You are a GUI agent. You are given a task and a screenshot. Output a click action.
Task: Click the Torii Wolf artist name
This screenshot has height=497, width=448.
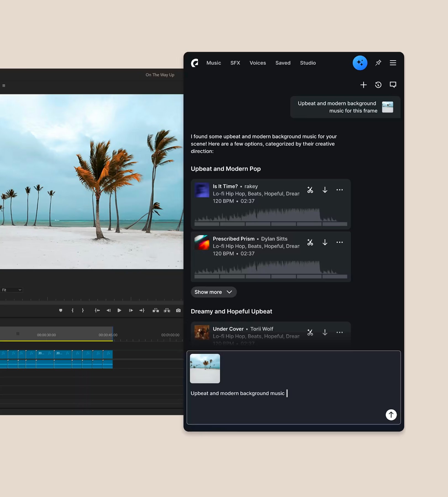point(262,329)
